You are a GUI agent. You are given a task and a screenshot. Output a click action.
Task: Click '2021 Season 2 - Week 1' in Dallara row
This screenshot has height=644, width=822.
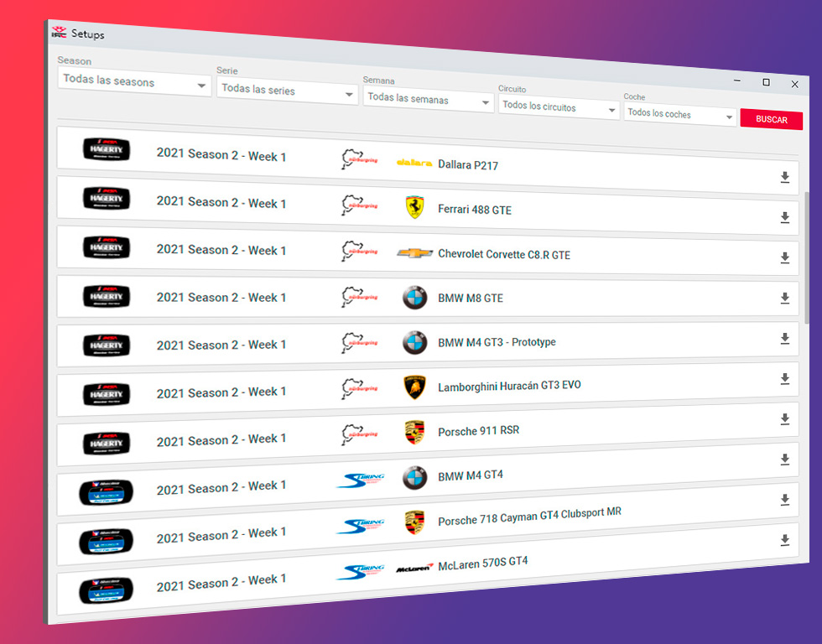pyautogui.click(x=221, y=154)
